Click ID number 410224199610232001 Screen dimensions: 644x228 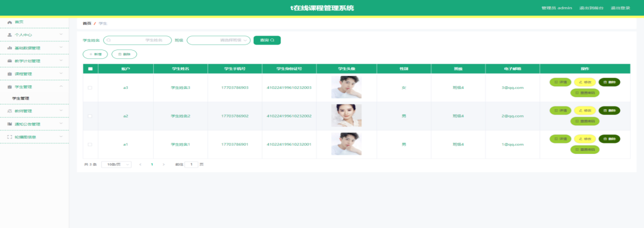[289, 144]
